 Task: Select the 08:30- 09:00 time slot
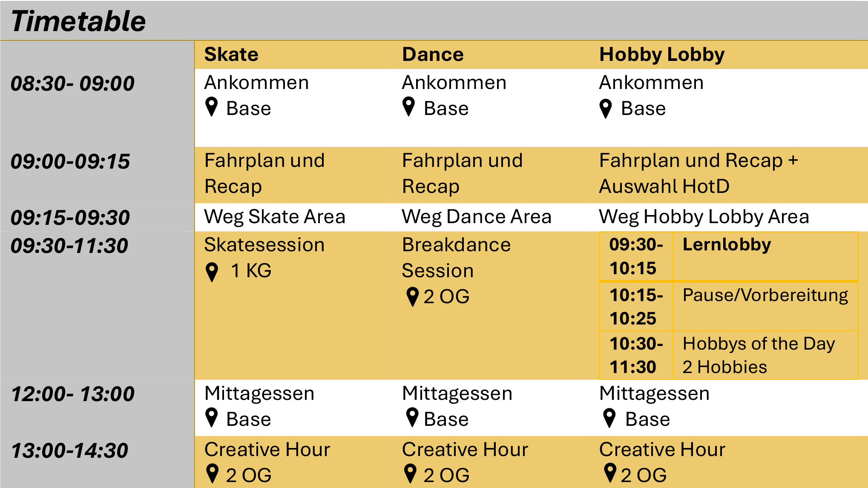click(x=72, y=83)
